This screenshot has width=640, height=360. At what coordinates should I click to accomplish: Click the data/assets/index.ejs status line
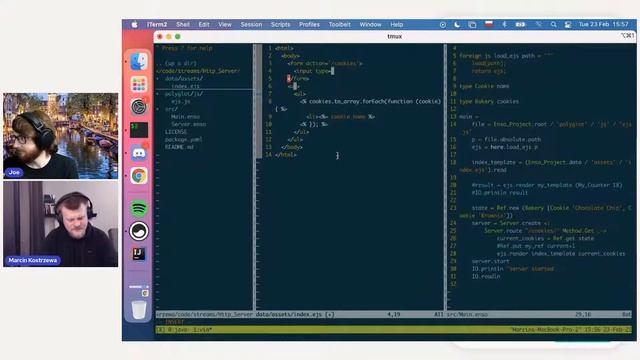[x=350, y=315]
